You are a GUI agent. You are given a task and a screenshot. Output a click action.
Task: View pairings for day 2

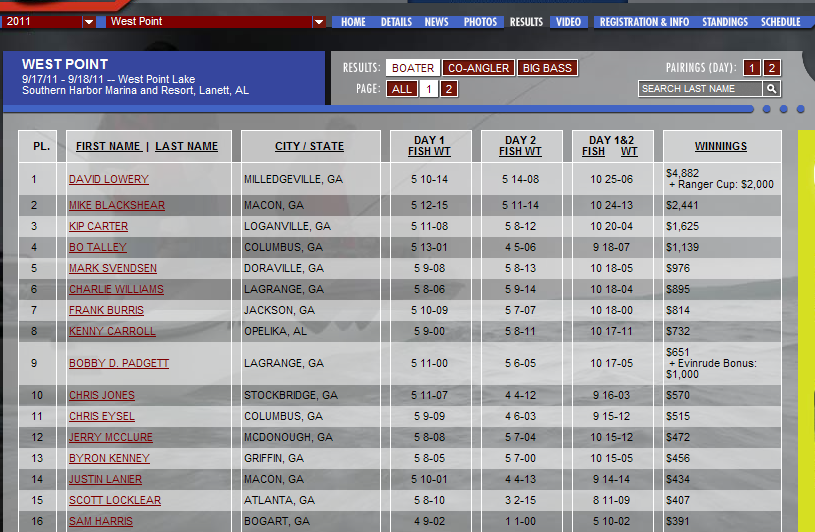point(772,68)
